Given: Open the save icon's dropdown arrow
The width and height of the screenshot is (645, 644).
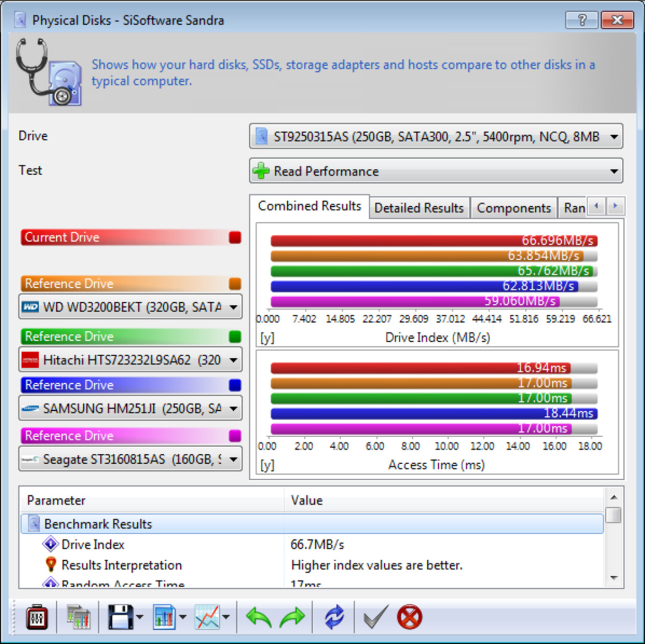Looking at the screenshot, I should [x=139, y=617].
